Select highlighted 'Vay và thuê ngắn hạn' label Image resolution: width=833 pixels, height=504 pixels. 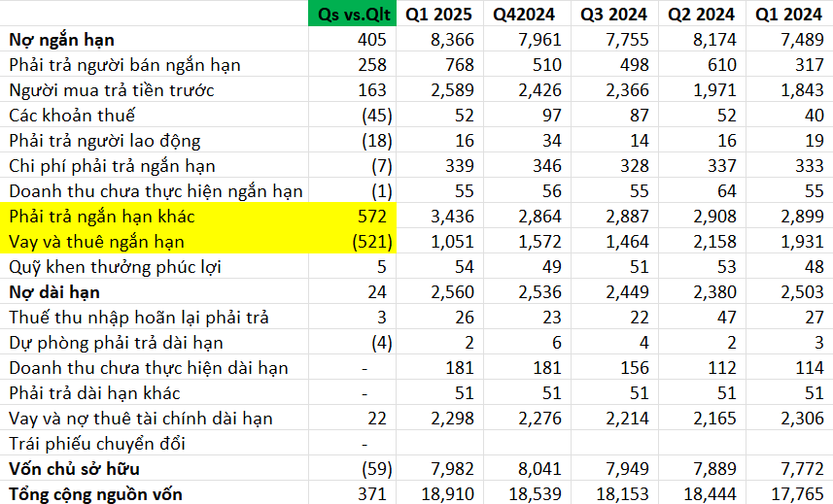[x=96, y=242]
